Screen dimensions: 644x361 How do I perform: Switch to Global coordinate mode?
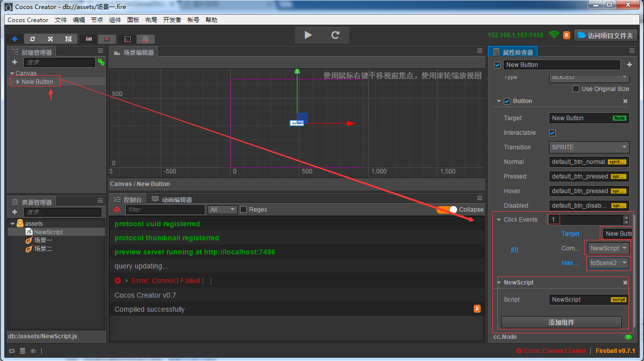[146, 39]
